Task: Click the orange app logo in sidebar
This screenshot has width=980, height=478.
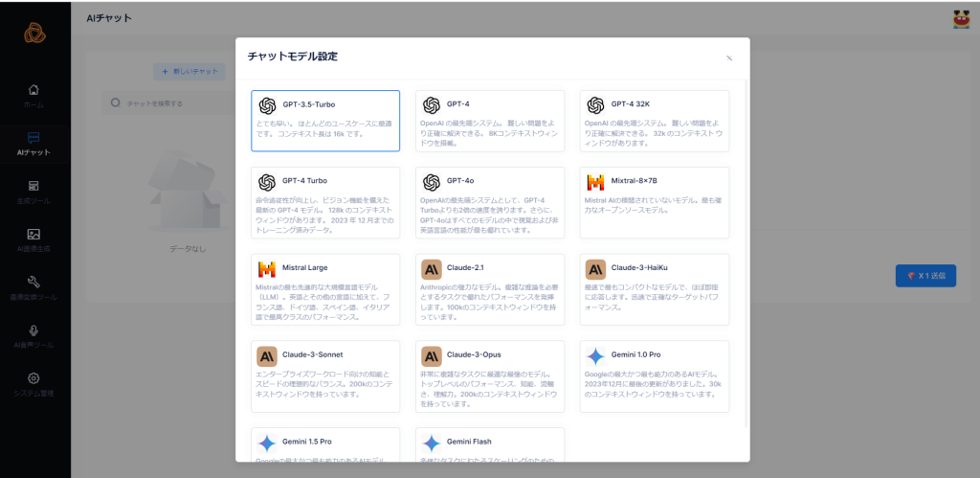Action: tap(35, 33)
